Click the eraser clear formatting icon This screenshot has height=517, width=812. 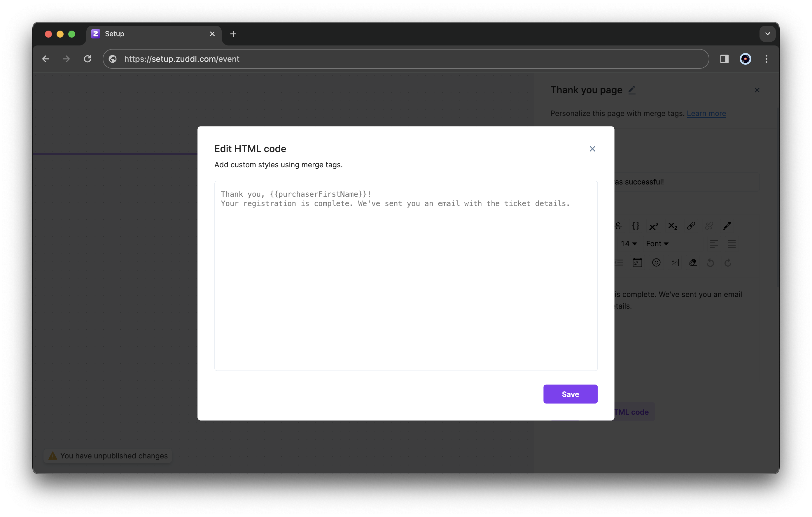tap(693, 263)
